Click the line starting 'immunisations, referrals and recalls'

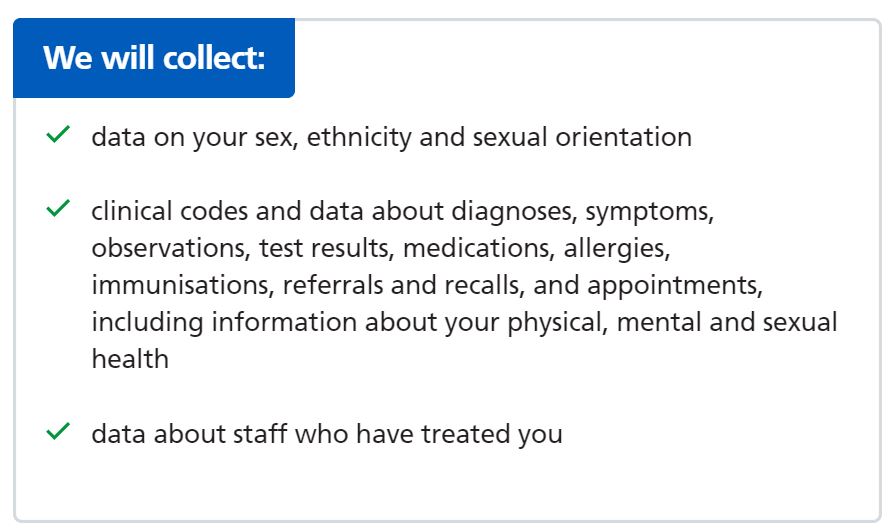pos(427,285)
